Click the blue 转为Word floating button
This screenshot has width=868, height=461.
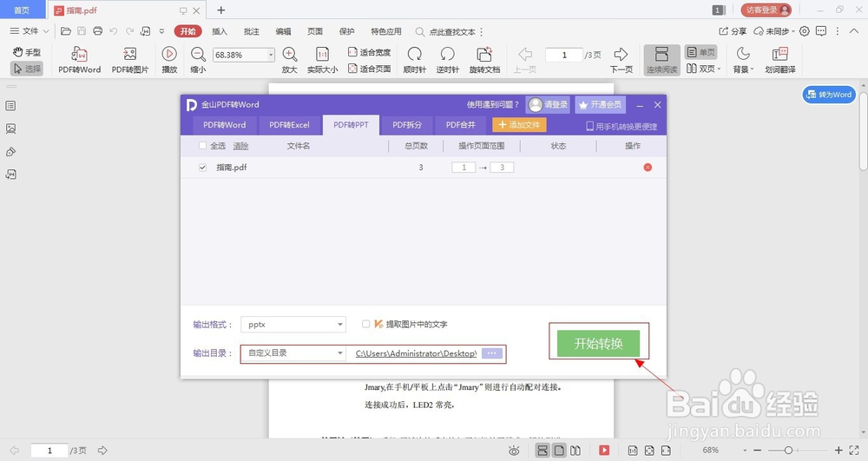(829, 95)
